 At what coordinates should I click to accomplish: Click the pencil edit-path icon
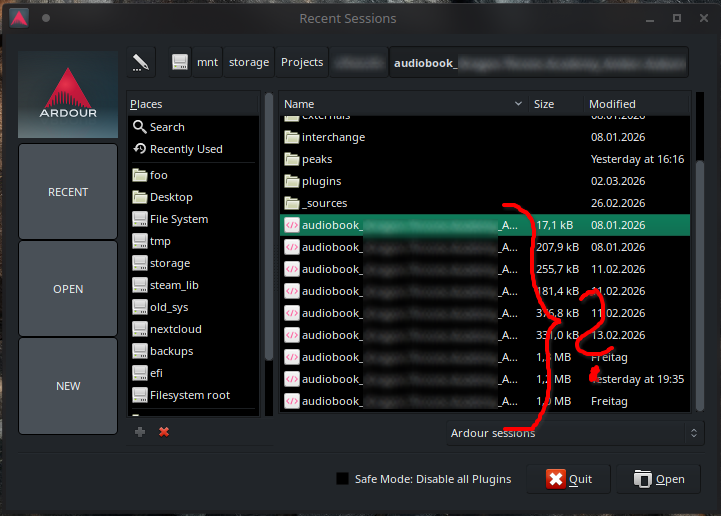pos(141,62)
